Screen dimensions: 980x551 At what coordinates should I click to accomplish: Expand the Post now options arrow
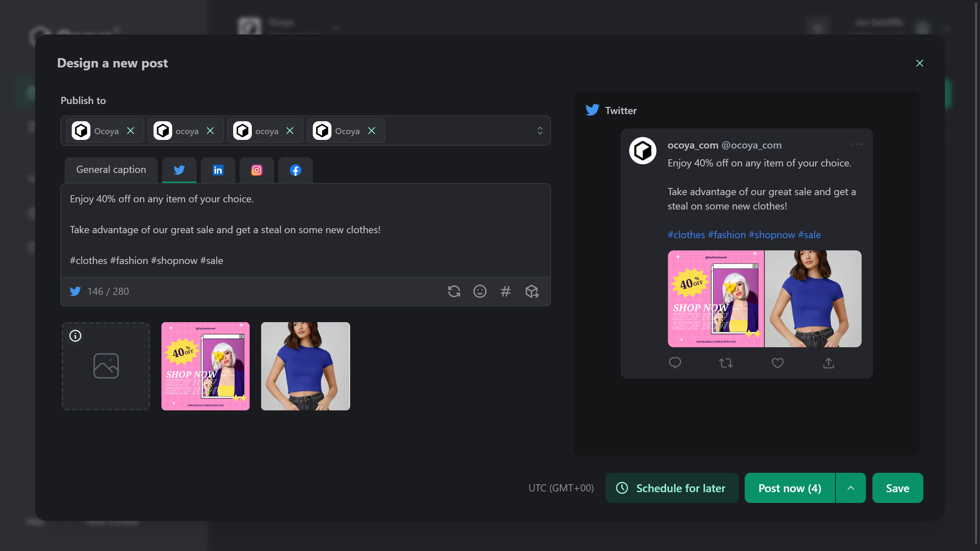click(851, 488)
